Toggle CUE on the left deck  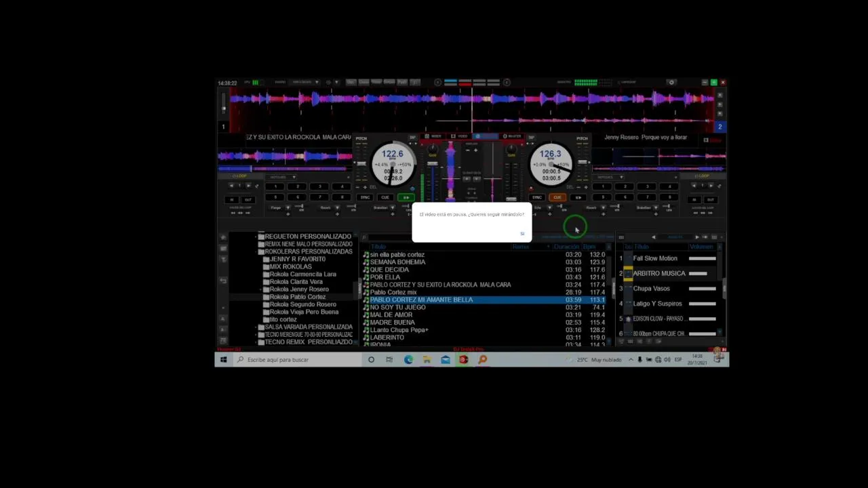coord(385,197)
